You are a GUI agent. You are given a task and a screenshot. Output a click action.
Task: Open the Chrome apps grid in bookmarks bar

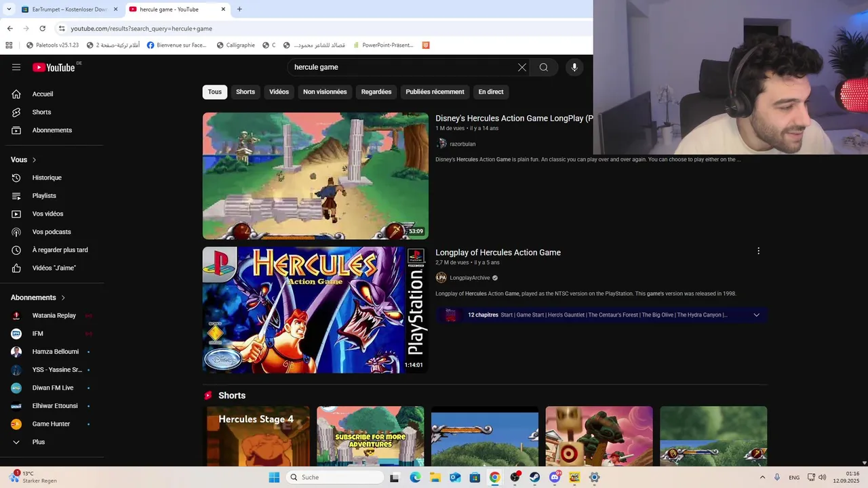[x=9, y=45]
